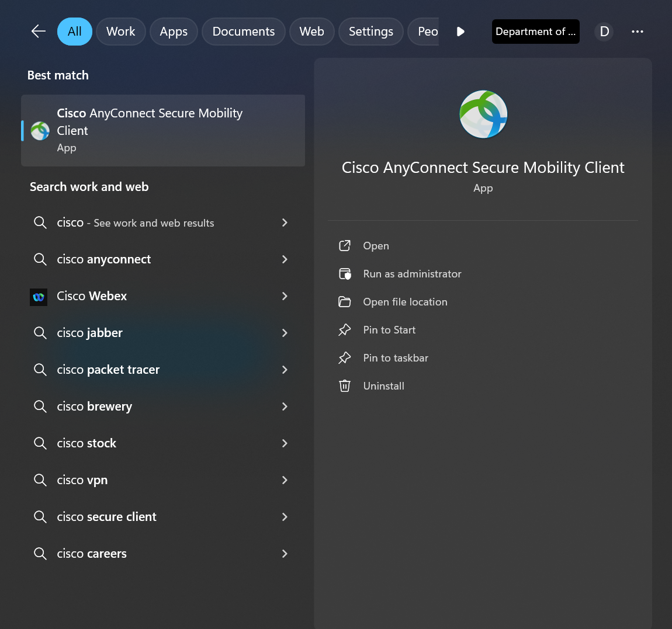Expand the cisco web results chevron
Image resolution: width=672 pixels, height=629 pixels.
[x=285, y=223]
